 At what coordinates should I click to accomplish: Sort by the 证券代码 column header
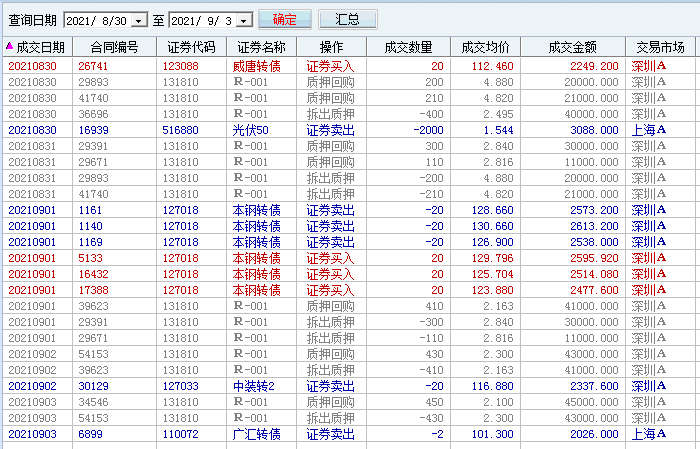click(x=191, y=47)
